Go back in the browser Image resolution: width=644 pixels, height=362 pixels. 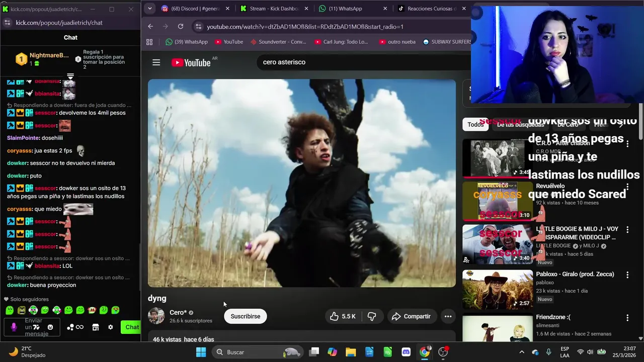pyautogui.click(x=150, y=27)
